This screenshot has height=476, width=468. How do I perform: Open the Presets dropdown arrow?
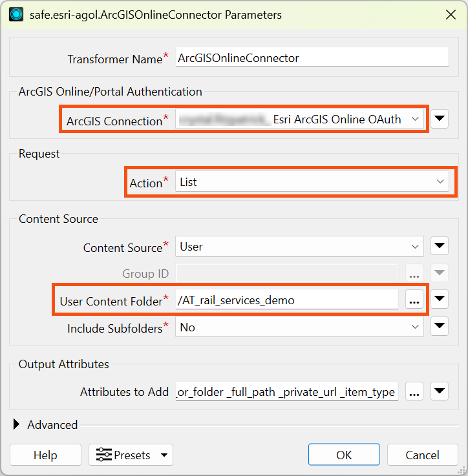pyautogui.click(x=164, y=455)
